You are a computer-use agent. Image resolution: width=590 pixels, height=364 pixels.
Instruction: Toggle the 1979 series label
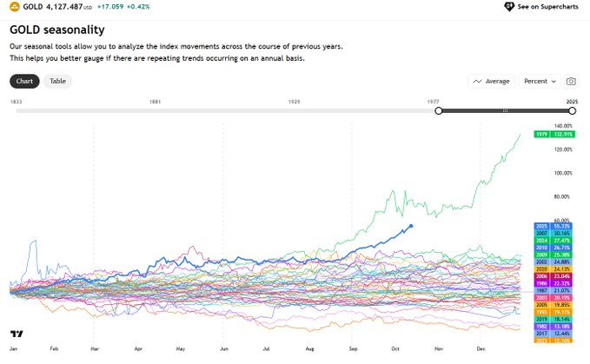tap(554, 135)
